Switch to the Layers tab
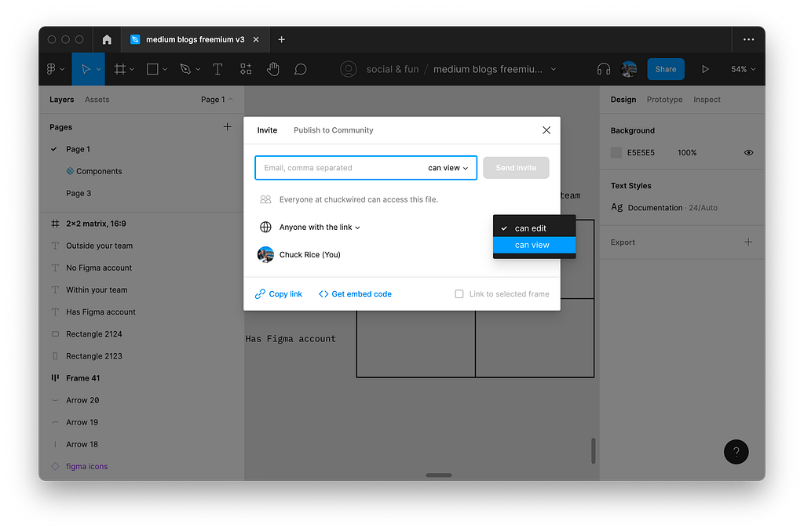804x532 pixels. 61,100
